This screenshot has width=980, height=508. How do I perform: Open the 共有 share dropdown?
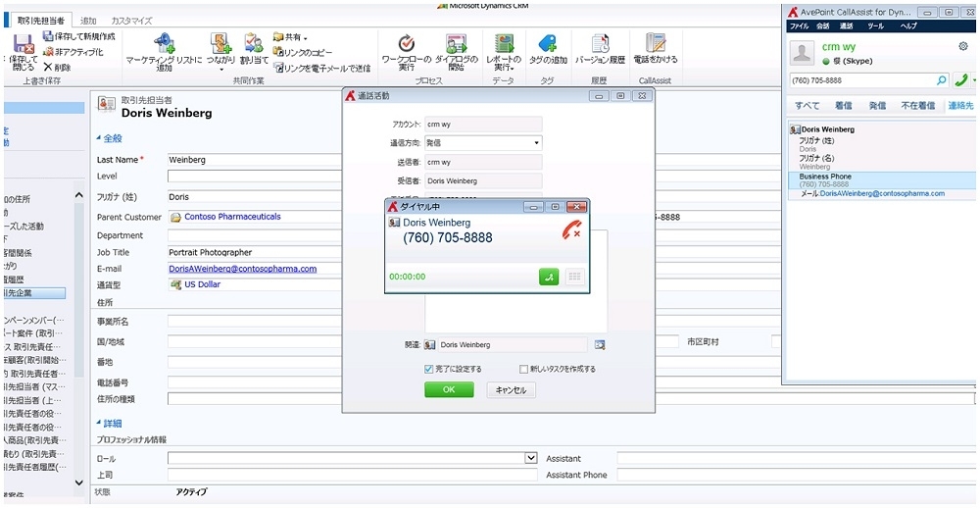tap(290, 37)
